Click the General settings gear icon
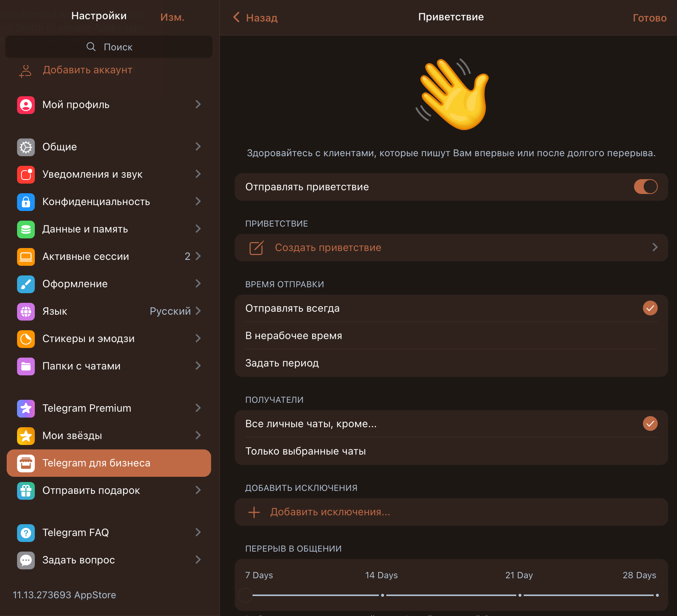The image size is (677, 616). pos(26,147)
